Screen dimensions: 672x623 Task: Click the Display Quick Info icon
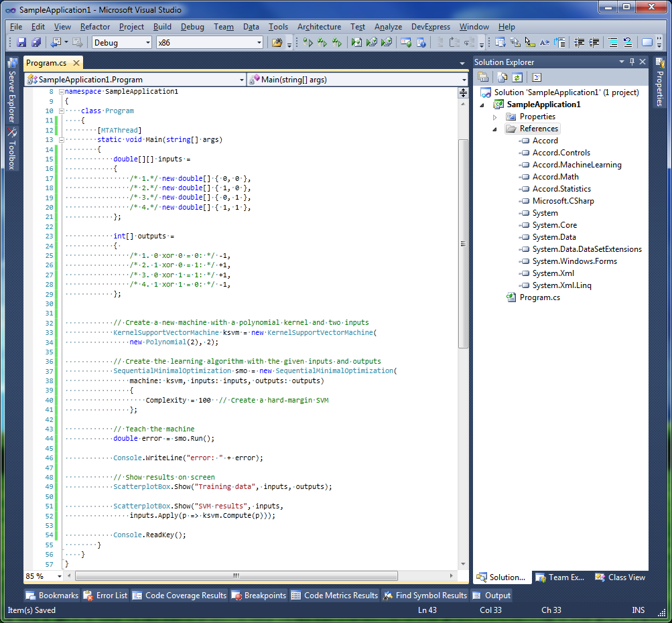(x=530, y=42)
